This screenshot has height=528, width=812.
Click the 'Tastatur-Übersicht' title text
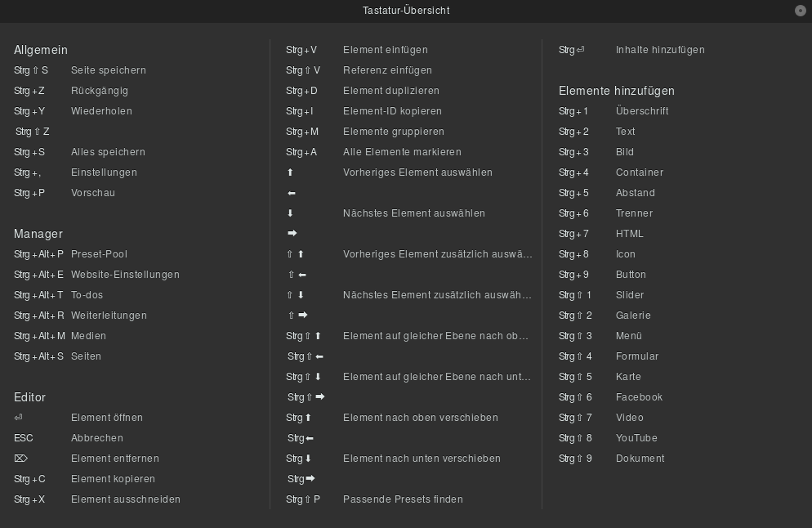tap(406, 11)
